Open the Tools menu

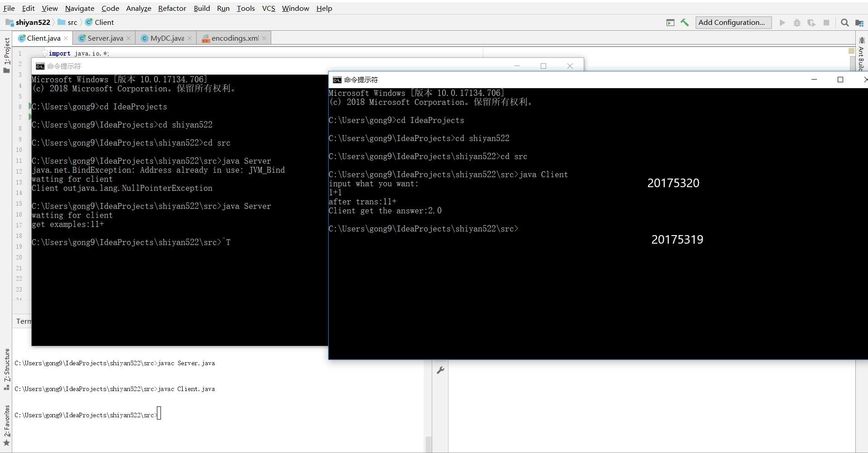tap(245, 8)
